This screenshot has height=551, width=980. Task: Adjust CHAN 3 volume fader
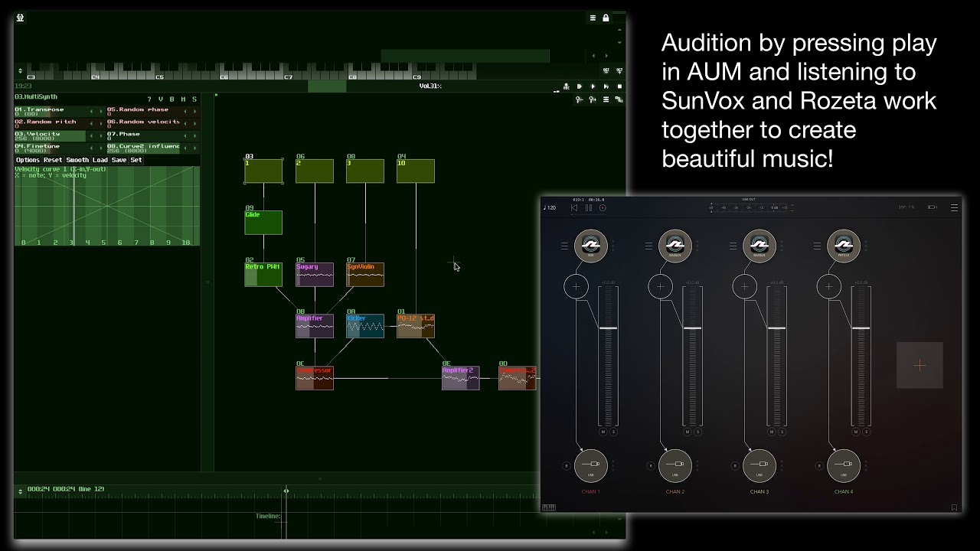pos(776,328)
